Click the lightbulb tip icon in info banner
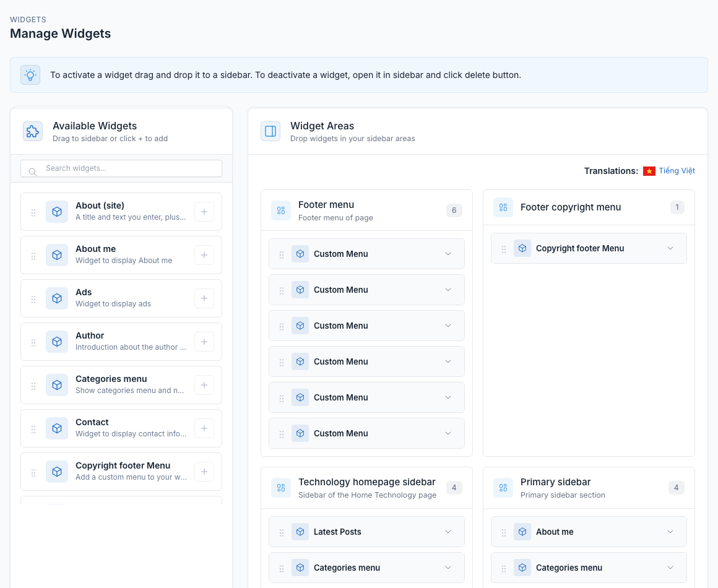The image size is (718, 588). [x=30, y=75]
